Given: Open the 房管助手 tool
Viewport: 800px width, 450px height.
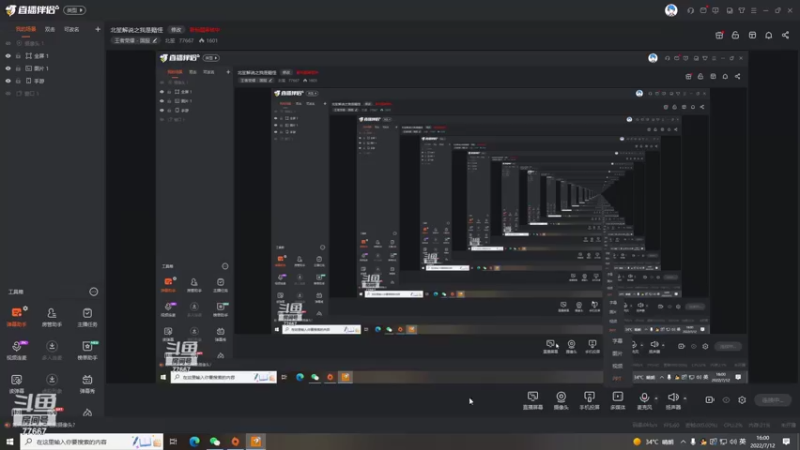Looking at the screenshot, I should 52,316.
